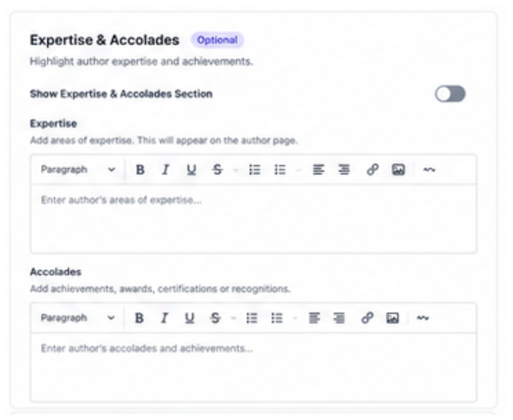Insert image in the Accolades editor

click(392, 318)
